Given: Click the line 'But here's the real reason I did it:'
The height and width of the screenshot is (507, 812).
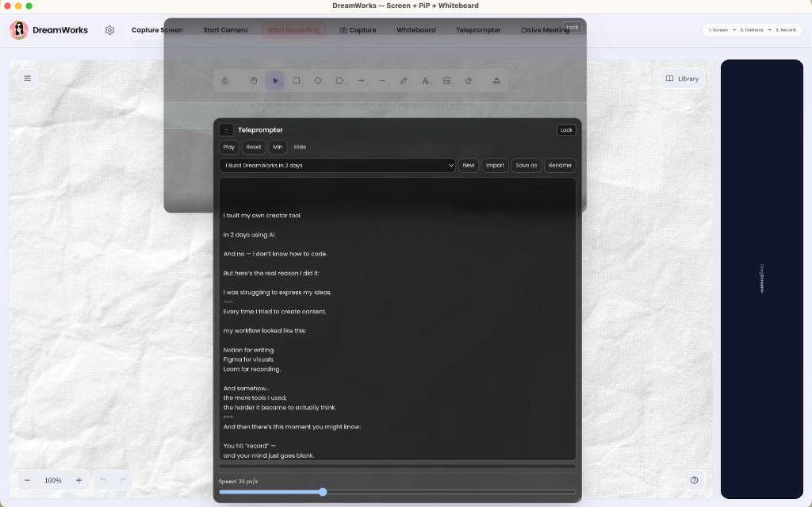Looking at the screenshot, I should (271, 273).
